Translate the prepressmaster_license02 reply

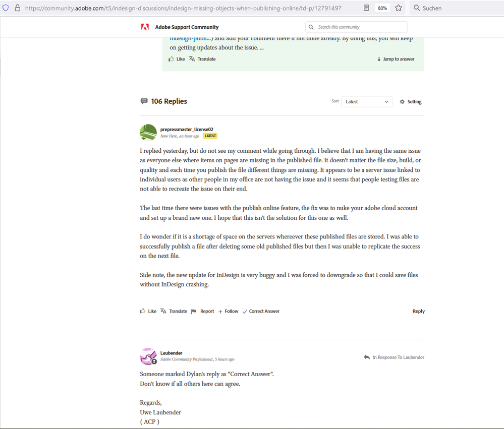(x=174, y=311)
